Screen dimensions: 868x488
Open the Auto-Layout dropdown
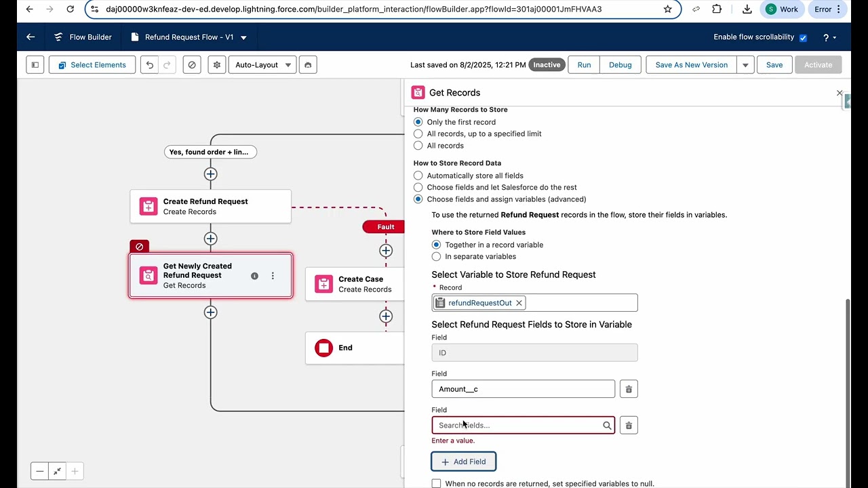click(262, 65)
